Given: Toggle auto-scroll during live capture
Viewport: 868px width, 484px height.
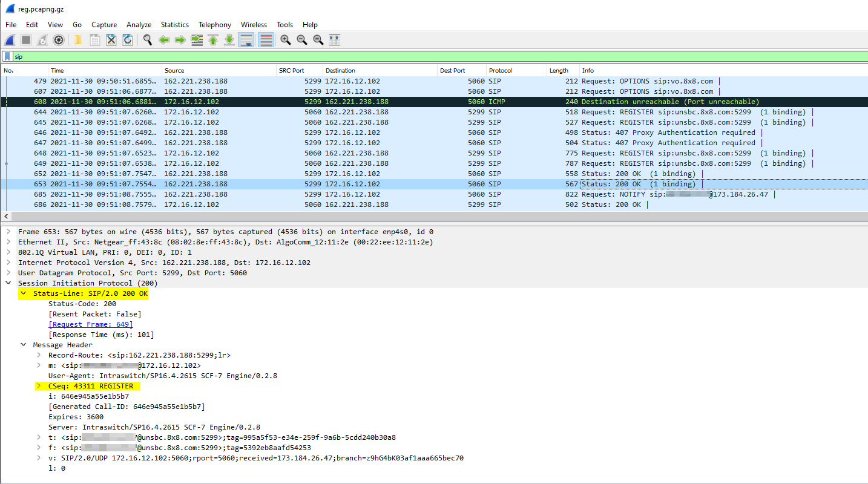Looking at the screenshot, I should tap(246, 40).
